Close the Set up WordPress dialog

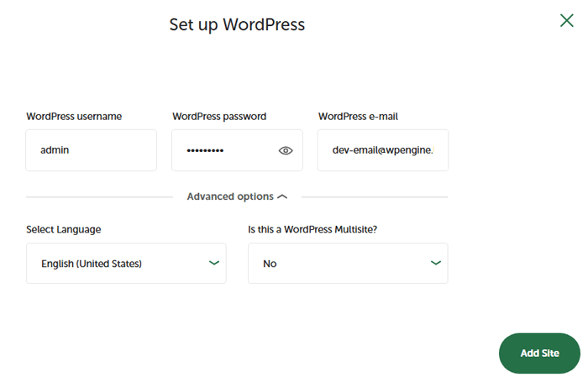(567, 20)
